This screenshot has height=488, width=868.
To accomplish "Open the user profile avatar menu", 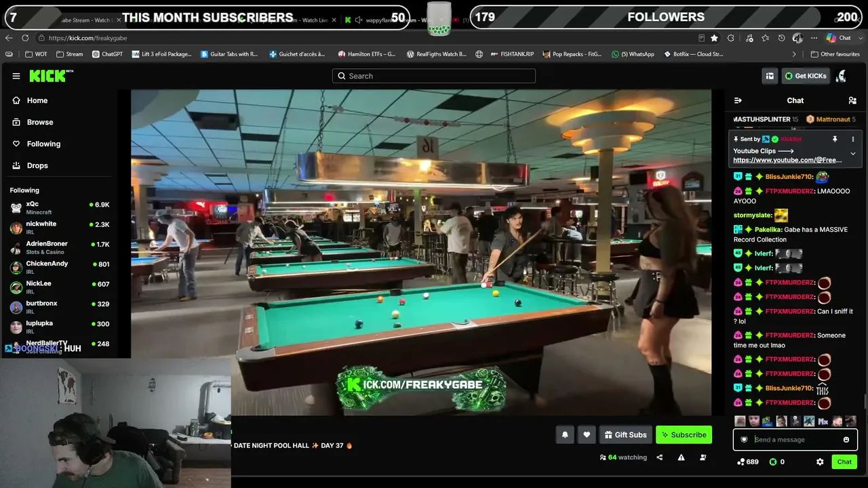I will [842, 76].
